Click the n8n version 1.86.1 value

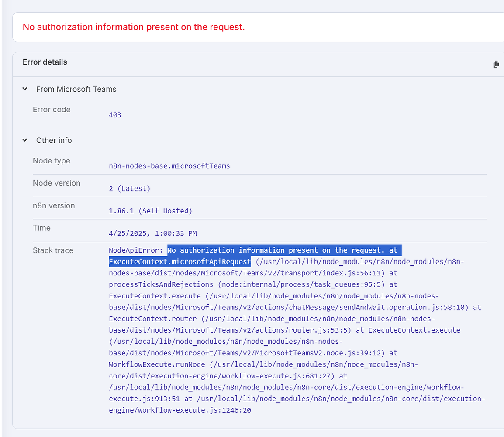(x=151, y=211)
